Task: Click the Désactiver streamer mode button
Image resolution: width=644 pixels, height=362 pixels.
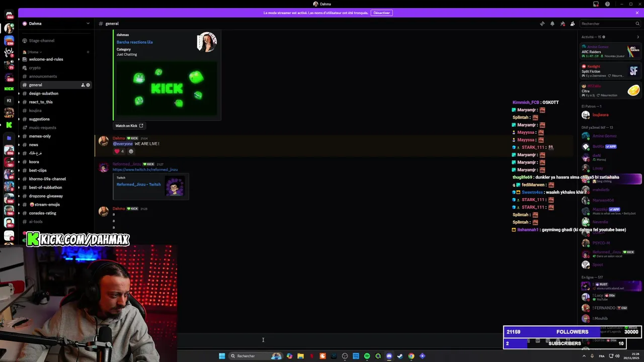Action: pyautogui.click(x=381, y=13)
